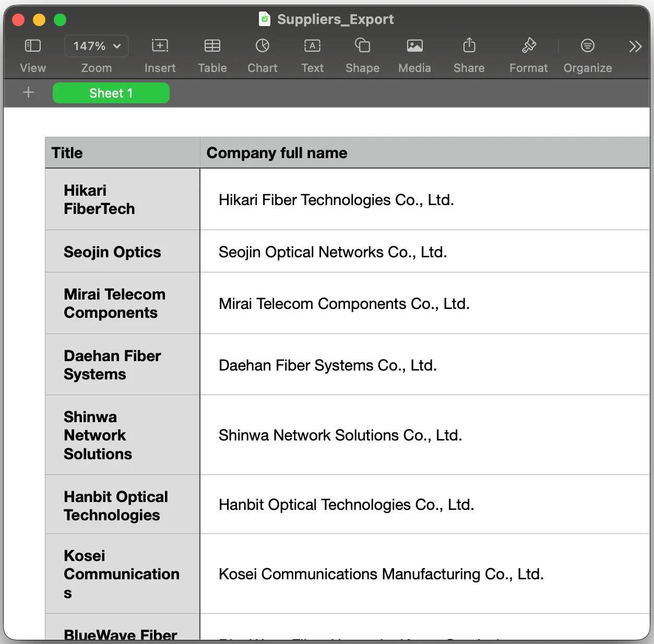
Task: Open the Media picker
Action: pyautogui.click(x=415, y=46)
